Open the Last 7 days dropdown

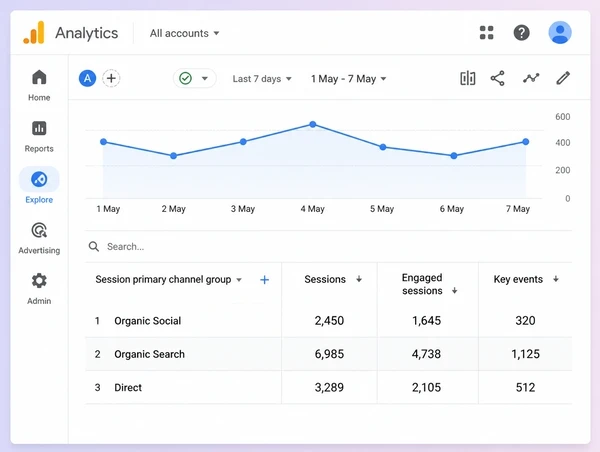pyautogui.click(x=262, y=79)
